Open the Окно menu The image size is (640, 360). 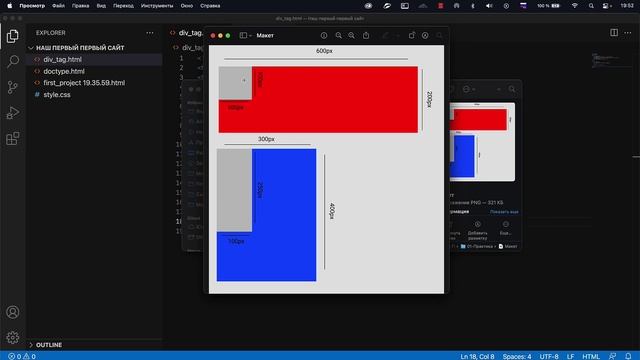pyautogui.click(x=187, y=6)
